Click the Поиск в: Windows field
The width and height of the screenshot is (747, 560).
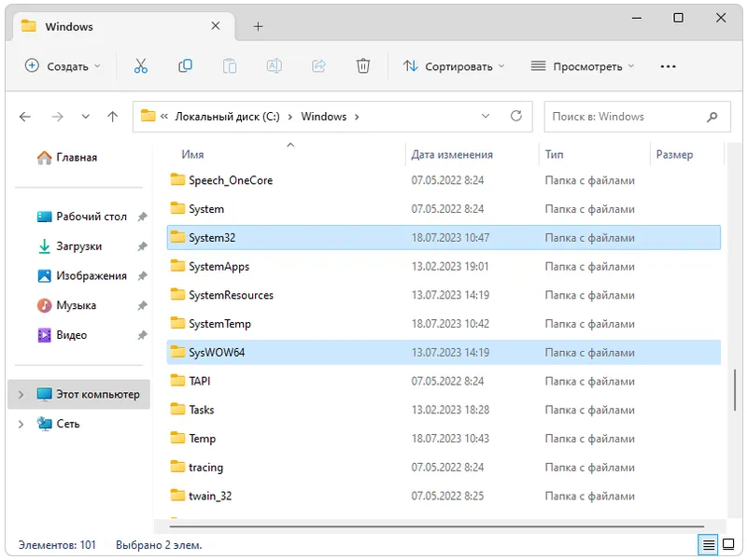637,117
